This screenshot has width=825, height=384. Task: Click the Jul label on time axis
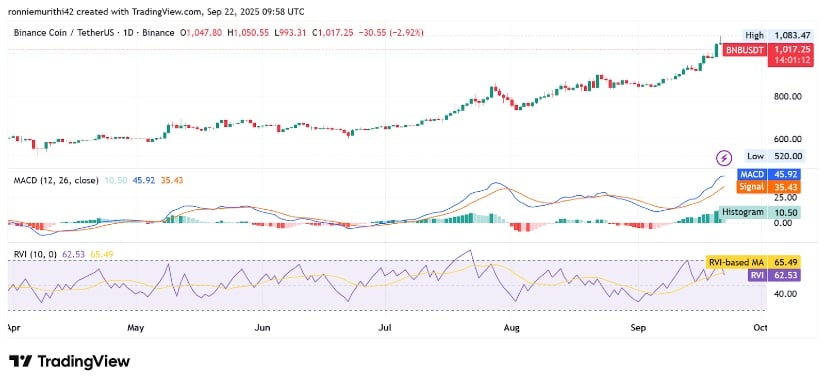pos(385,328)
